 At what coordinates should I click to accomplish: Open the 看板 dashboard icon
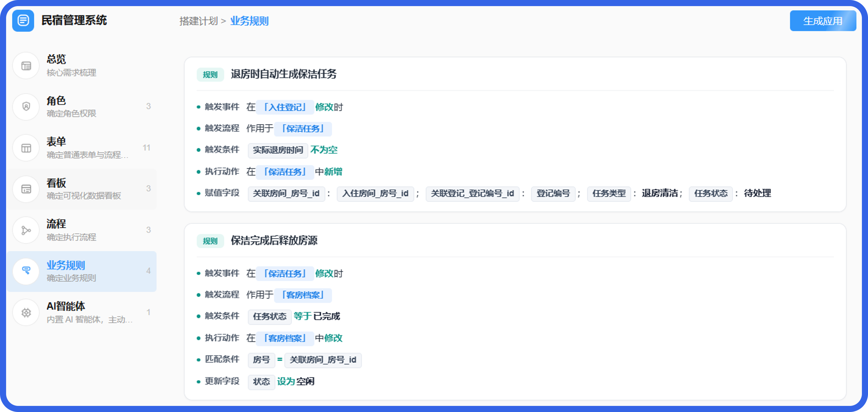[26, 189]
